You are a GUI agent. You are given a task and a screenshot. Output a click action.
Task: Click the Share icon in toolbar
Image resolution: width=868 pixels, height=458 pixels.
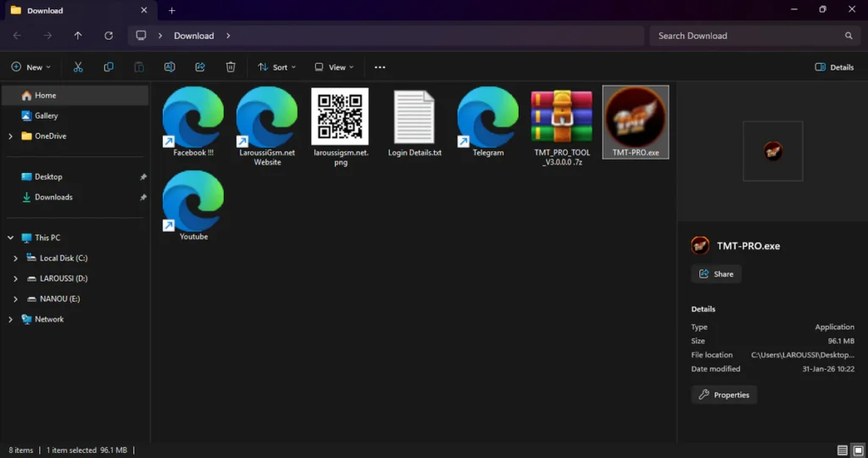(200, 67)
